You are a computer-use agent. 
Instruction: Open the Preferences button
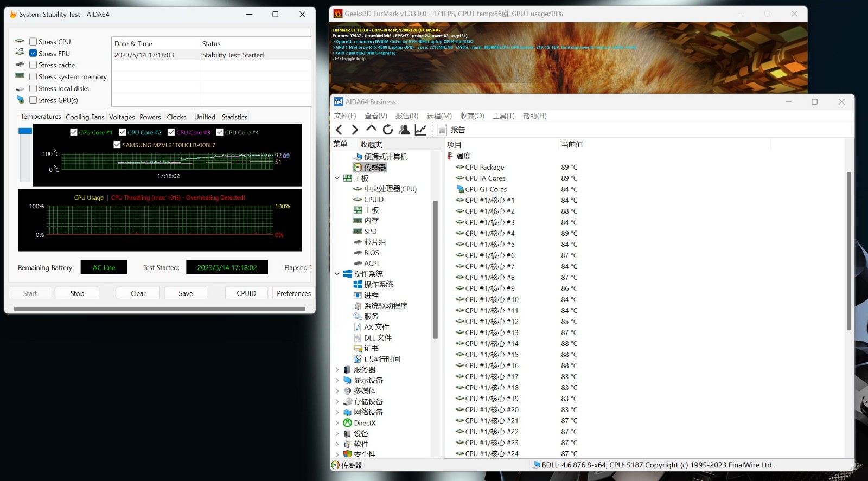[x=293, y=293]
